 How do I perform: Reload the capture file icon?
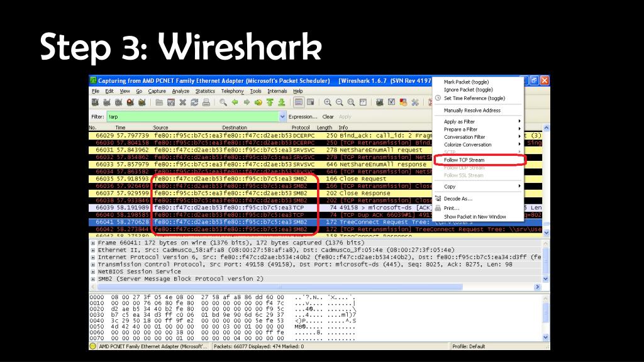tap(194, 102)
